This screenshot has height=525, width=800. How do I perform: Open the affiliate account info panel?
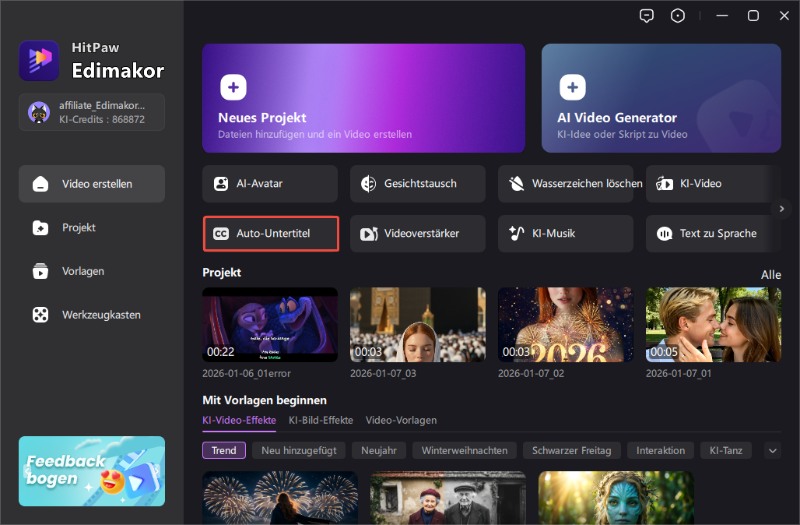(x=91, y=112)
